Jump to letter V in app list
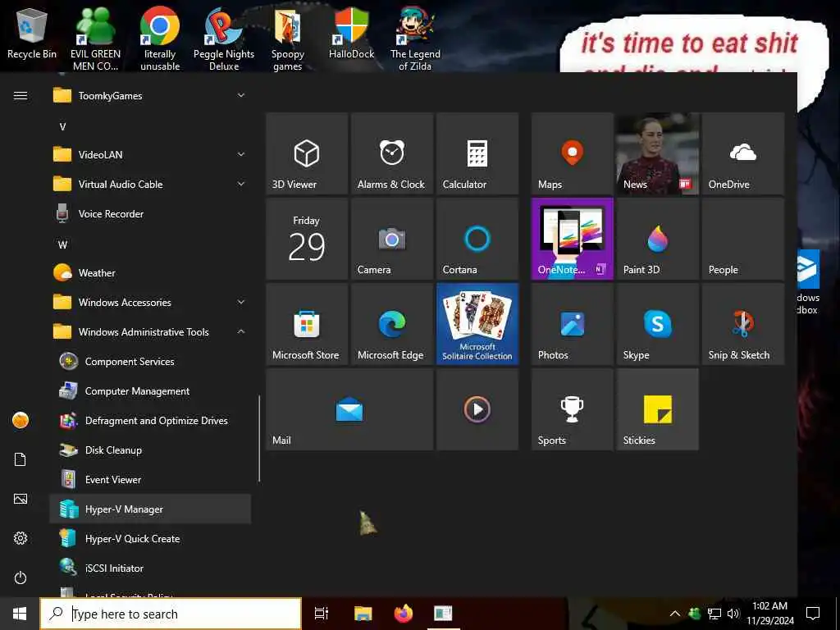This screenshot has height=630, width=840. 62,127
